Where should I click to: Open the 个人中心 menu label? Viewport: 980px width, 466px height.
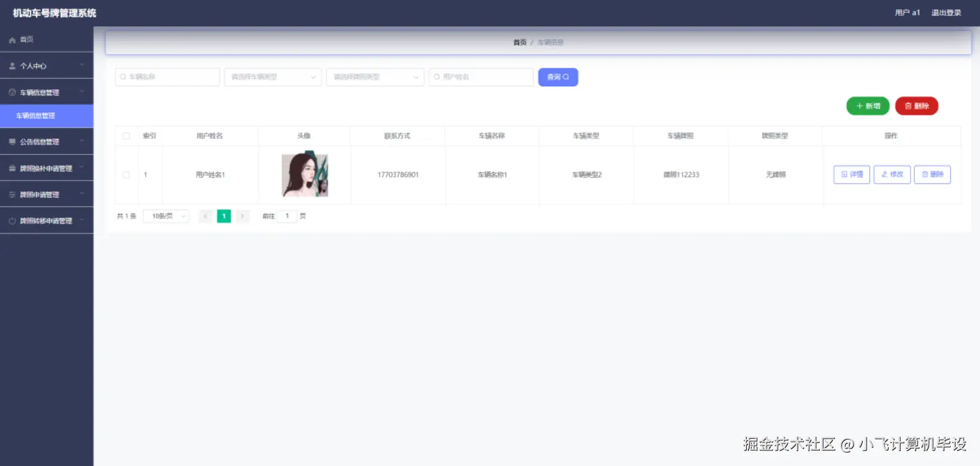click(33, 66)
